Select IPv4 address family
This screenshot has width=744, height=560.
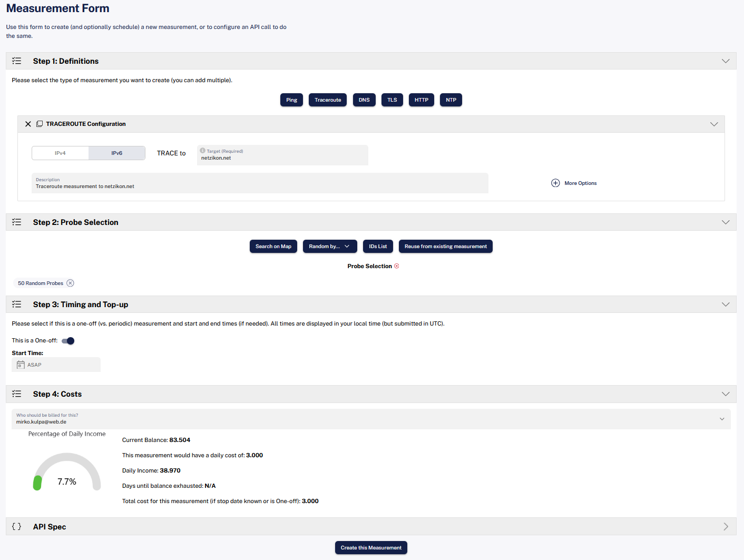(60, 153)
